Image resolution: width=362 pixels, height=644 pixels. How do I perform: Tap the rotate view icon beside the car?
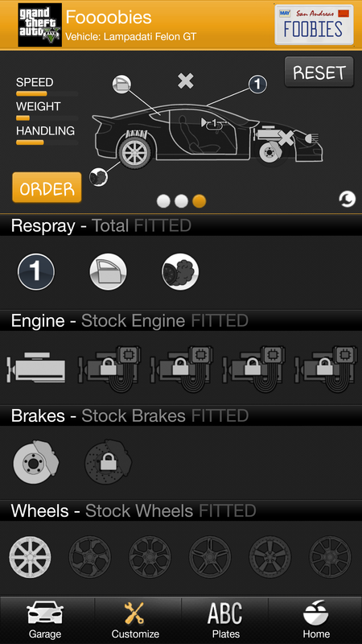coord(347,199)
